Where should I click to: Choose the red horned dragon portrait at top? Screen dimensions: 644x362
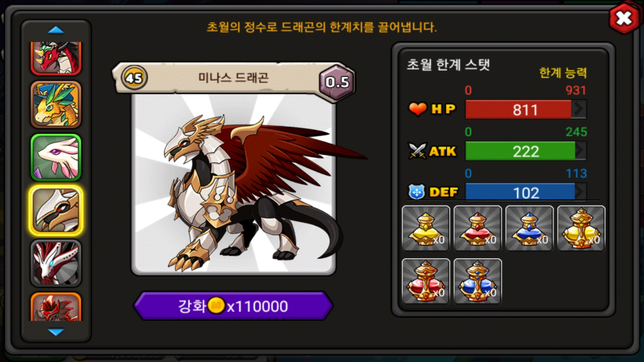pyautogui.click(x=56, y=58)
